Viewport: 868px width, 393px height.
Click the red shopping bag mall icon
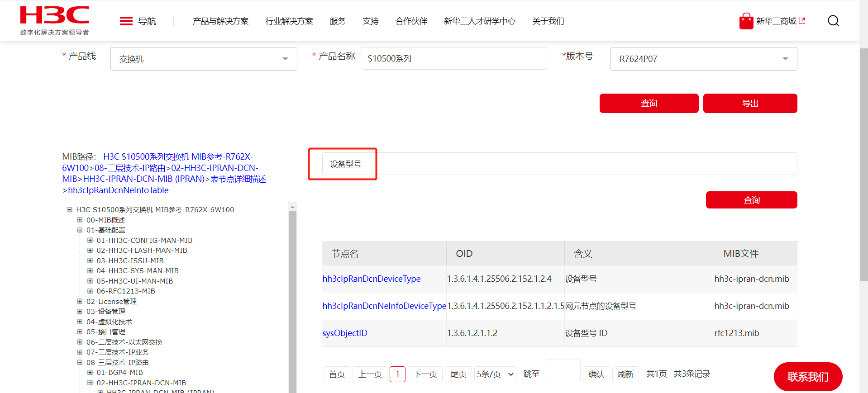point(746,21)
